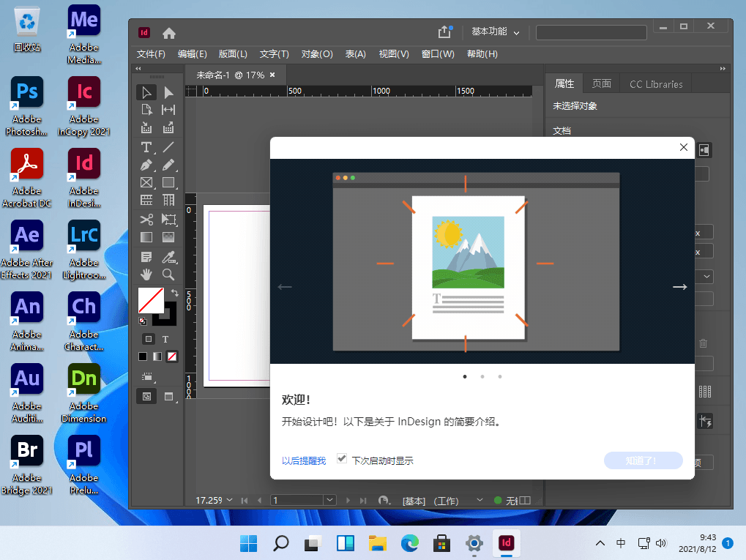Select the Line tool
Viewport: 746px width, 560px height.
(168, 147)
